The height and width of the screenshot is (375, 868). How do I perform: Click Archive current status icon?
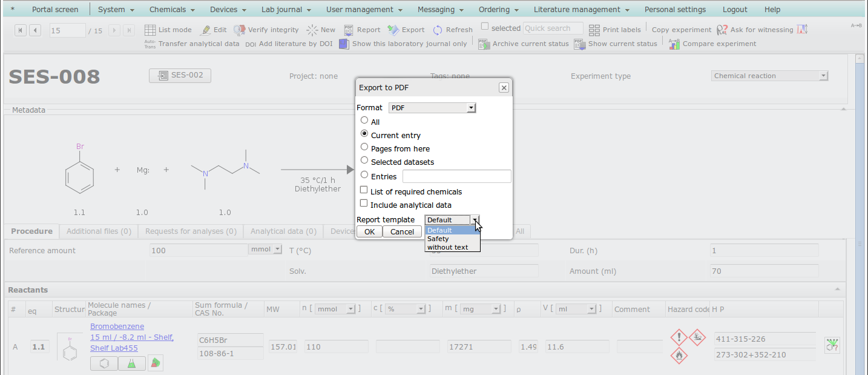484,44
